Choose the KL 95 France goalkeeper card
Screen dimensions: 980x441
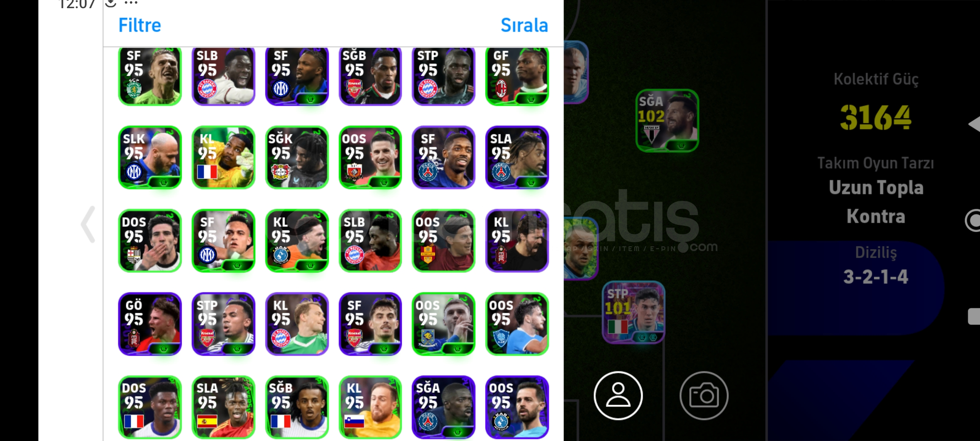pos(223,157)
